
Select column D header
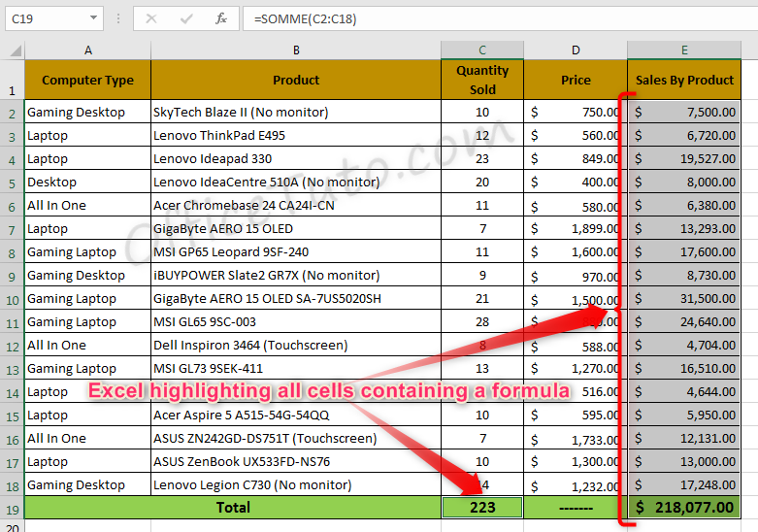tap(576, 50)
